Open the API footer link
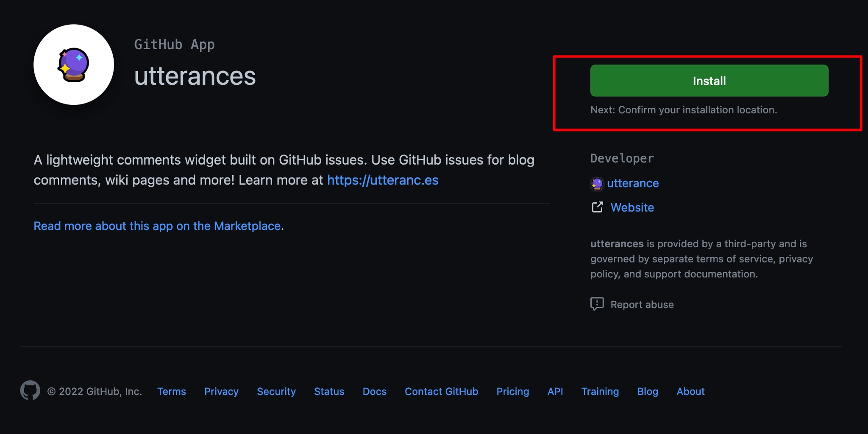The height and width of the screenshot is (434, 868). [555, 391]
